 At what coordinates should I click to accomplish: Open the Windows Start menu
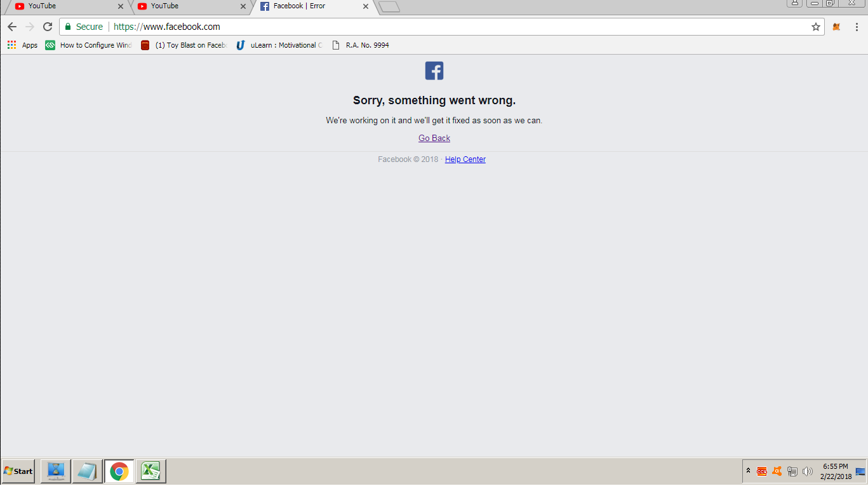[x=18, y=471]
